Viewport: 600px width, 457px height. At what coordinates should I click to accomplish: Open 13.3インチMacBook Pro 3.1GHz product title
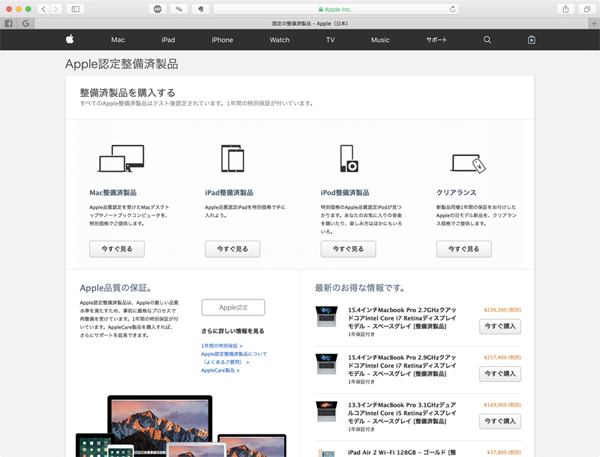tap(402, 413)
